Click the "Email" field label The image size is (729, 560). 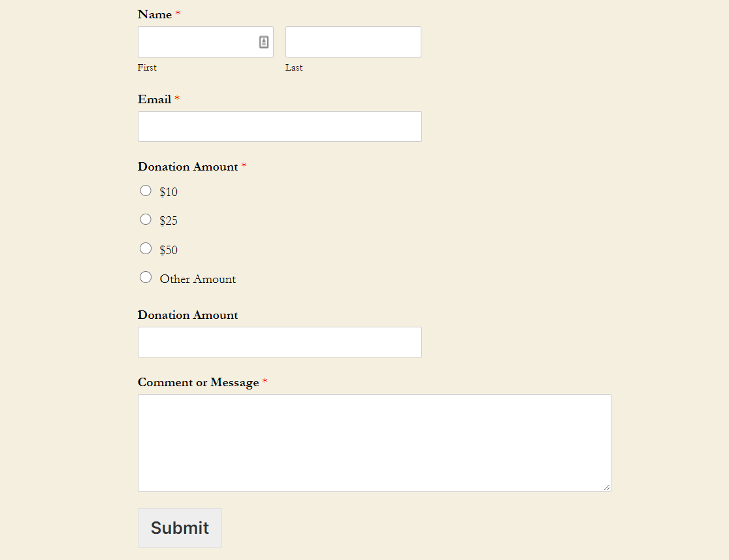click(x=154, y=99)
